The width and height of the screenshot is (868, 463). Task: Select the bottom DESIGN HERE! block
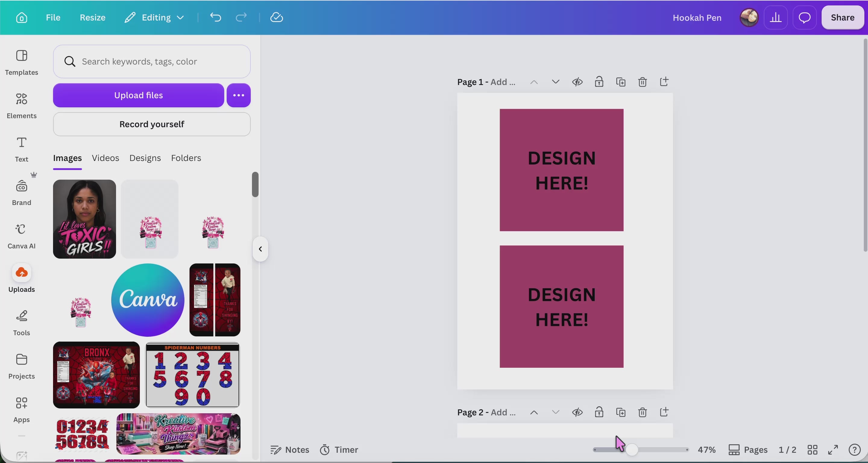pyautogui.click(x=561, y=307)
